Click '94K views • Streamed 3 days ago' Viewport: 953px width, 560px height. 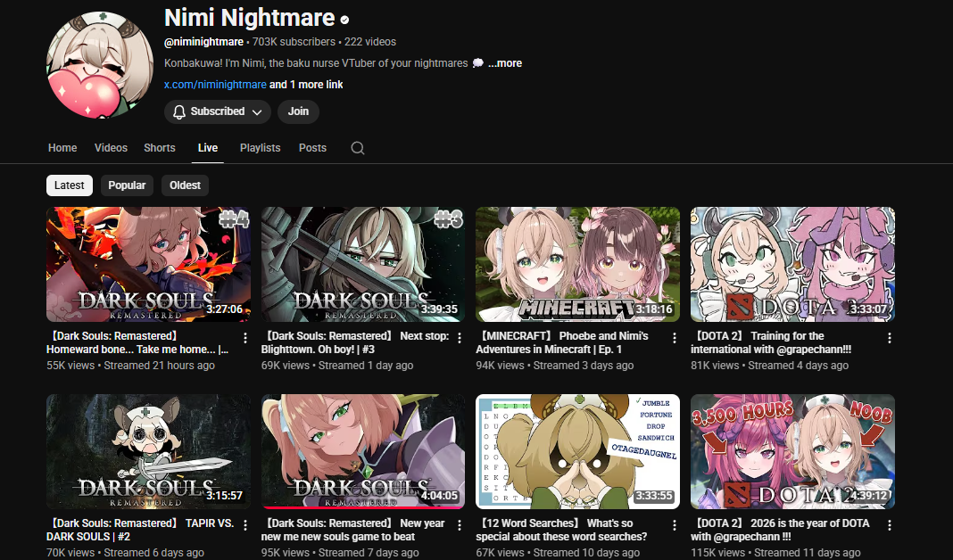[555, 366]
